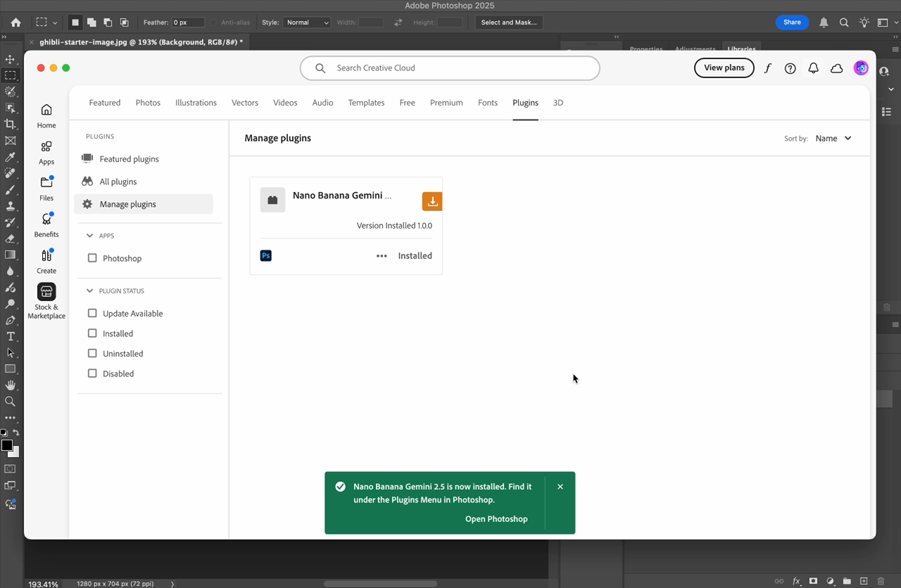The image size is (901, 588).
Task: Check the Uninstalled status checkbox
Action: (92, 353)
